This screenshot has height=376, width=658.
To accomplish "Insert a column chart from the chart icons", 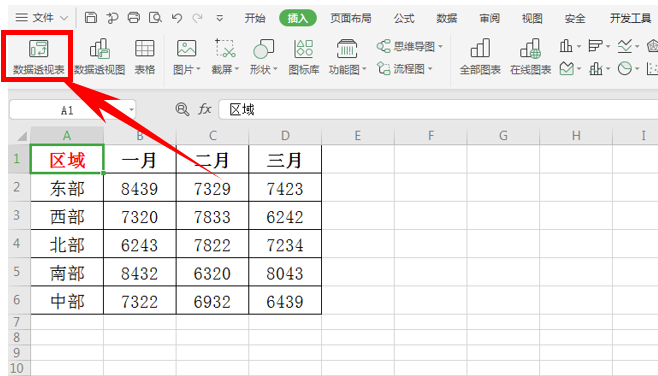I will click(566, 46).
